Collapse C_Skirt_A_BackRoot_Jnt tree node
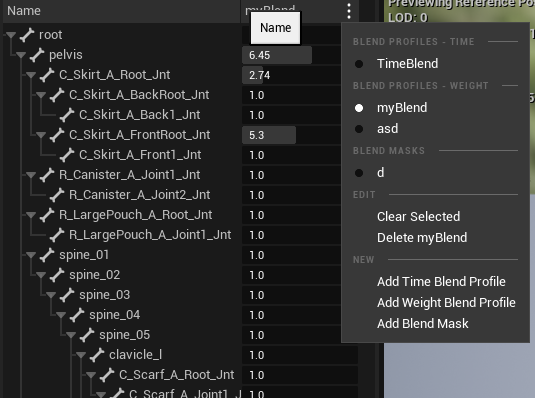The image size is (535, 398). 41,95
